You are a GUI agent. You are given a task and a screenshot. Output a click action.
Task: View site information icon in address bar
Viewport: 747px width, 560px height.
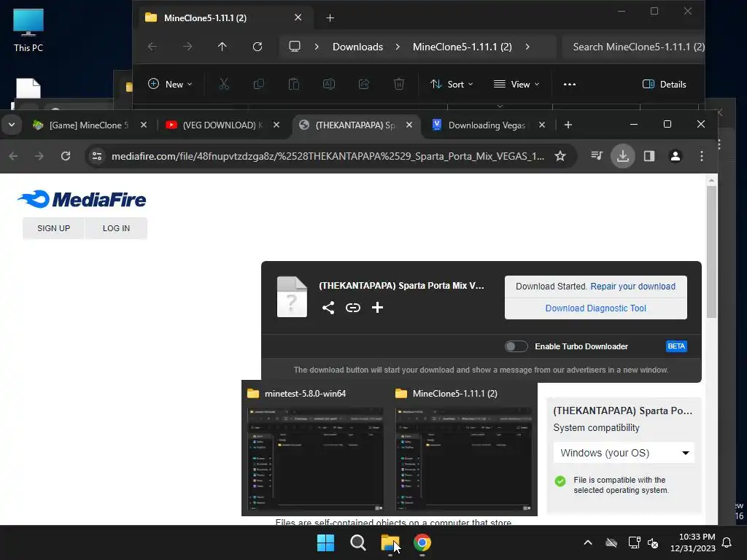[x=97, y=156]
